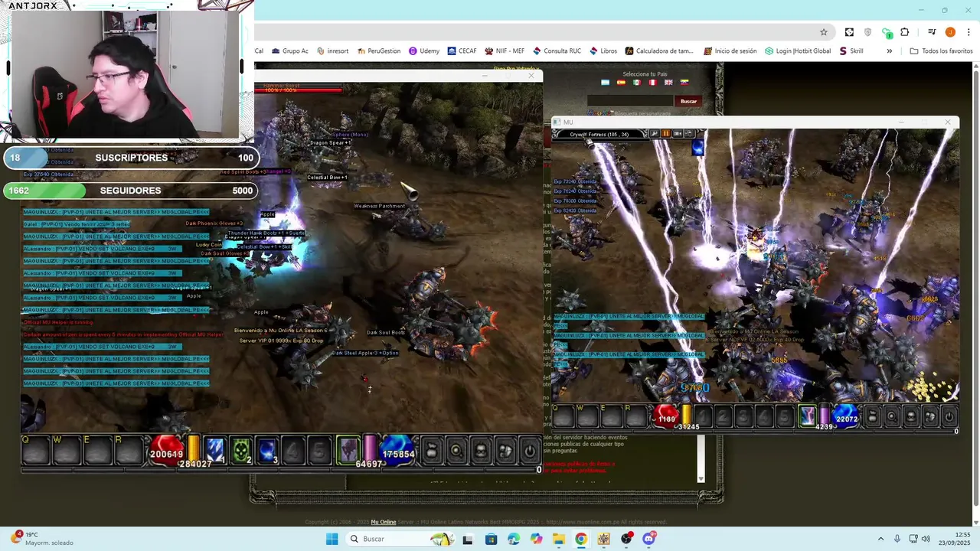Click the taskbar Buscar search box

click(x=399, y=539)
